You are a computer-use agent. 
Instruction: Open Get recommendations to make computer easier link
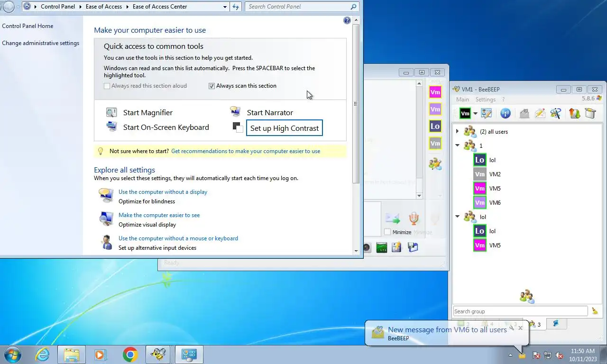[246, 151]
